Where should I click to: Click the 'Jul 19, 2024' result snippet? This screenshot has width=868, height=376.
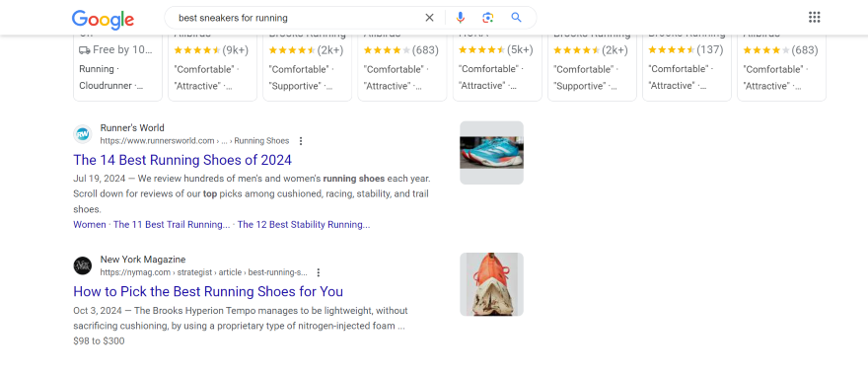point(252,194)
